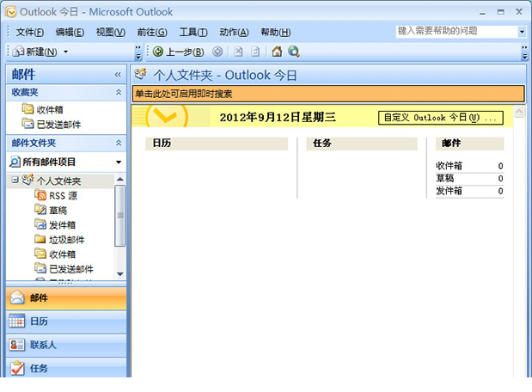Minimize the Outlook window
Screen dimensions: 532x392
pyautogui.click(x=482, y=12)
